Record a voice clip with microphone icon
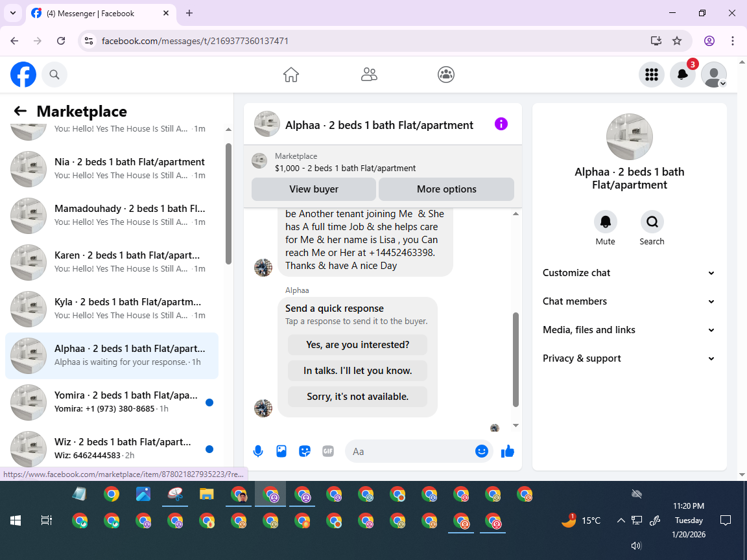 pos(257,451)
